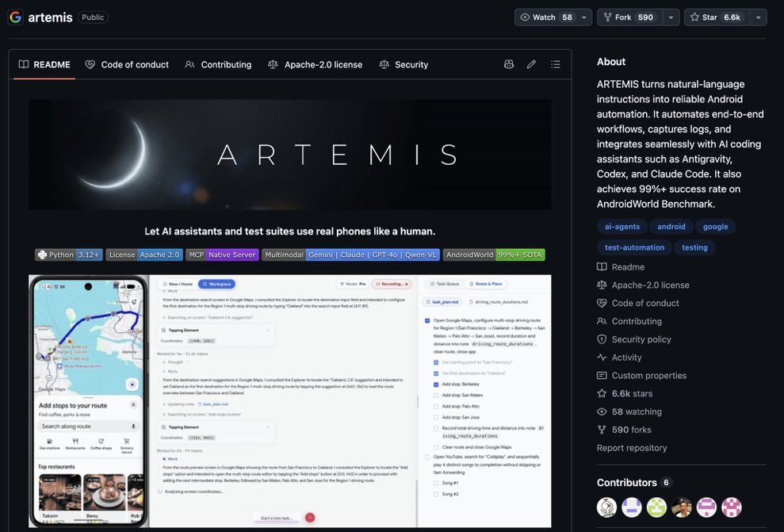Screen dimensions: 784x532
Task: Select the testing topic tag
Action: [694, 247]
